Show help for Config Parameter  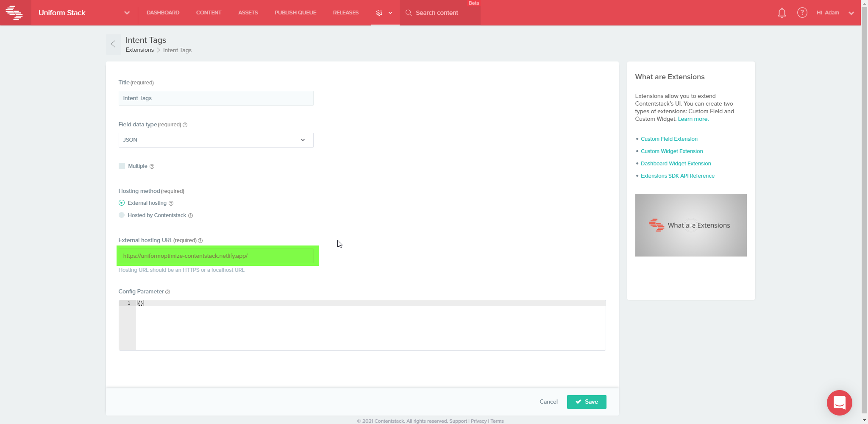pyautogui.click(x=167, y=292)
